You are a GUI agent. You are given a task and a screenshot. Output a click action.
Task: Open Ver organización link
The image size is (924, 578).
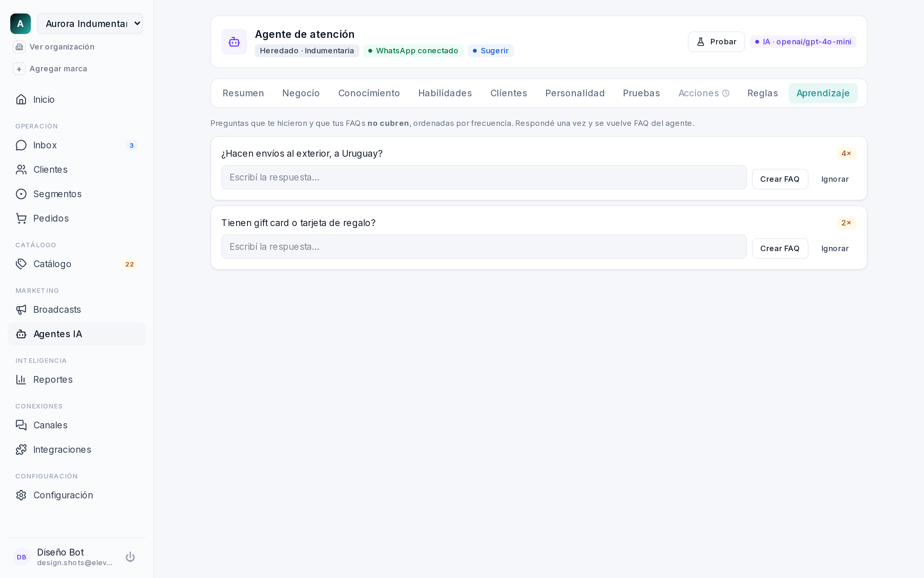(x=62, y=47)
